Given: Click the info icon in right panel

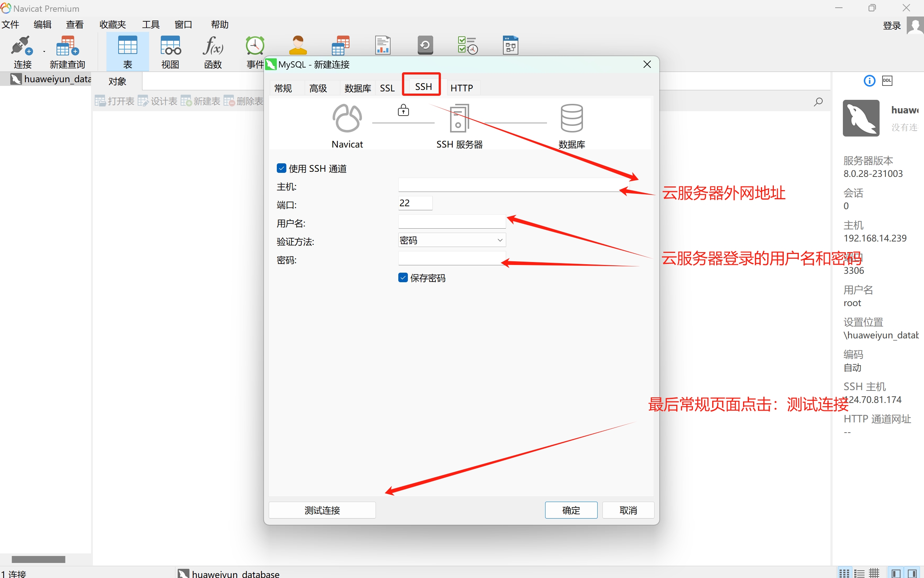Looking at the screenshot, I should click(x=869, y=81).
